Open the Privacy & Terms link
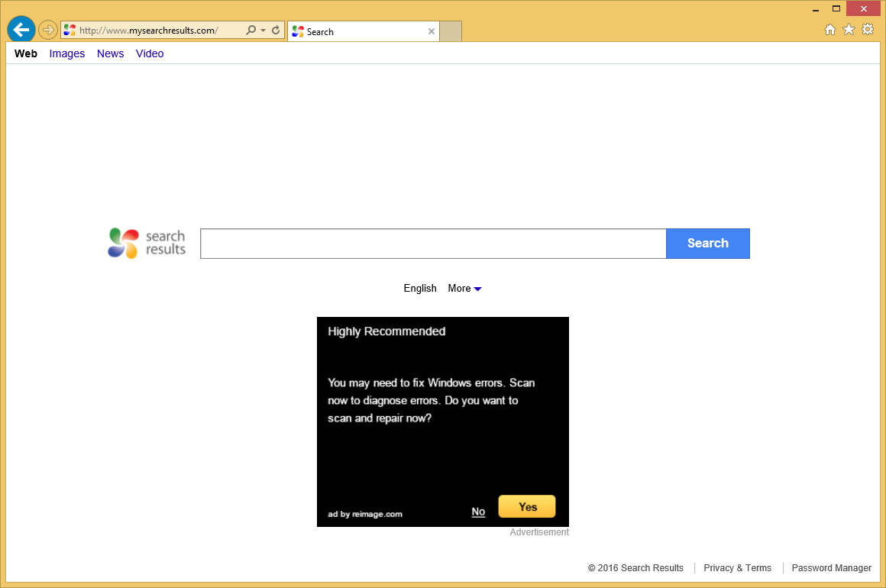886x588 pixels. point(737,567)
